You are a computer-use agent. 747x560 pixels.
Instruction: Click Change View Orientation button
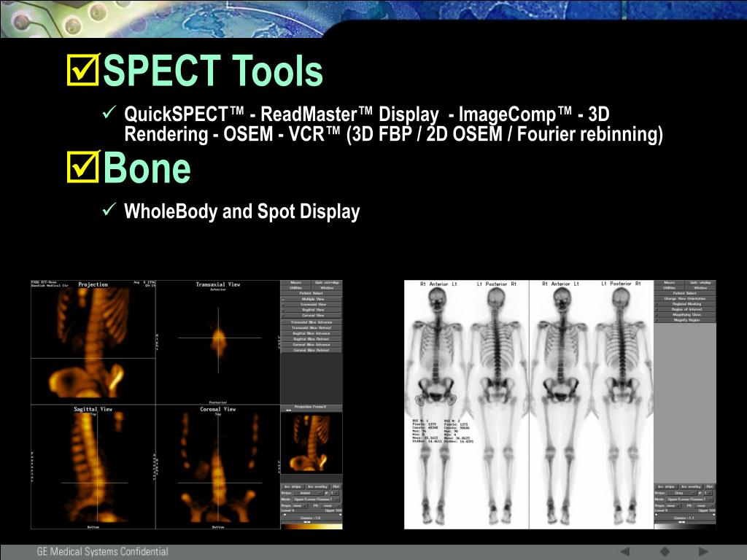(685, 298)
